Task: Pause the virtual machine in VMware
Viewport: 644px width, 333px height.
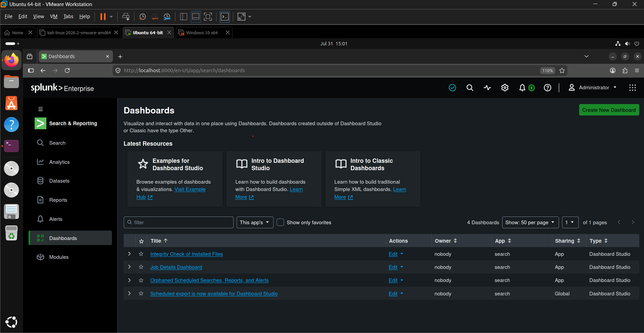Action: (103, 16)
